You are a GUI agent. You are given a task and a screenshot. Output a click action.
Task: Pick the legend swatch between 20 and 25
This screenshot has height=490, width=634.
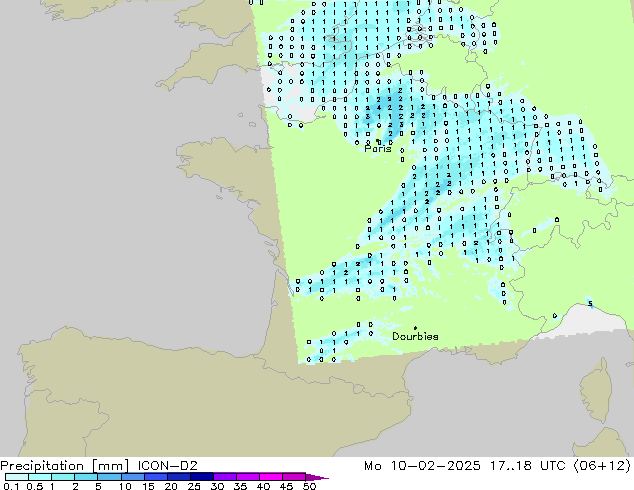pyautogui.click(x=179, y=477)
